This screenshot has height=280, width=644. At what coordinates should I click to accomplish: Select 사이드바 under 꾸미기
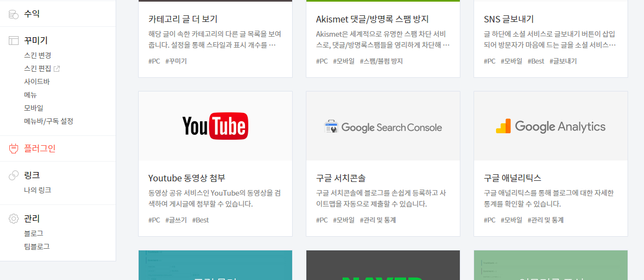(x=37, y=82)
